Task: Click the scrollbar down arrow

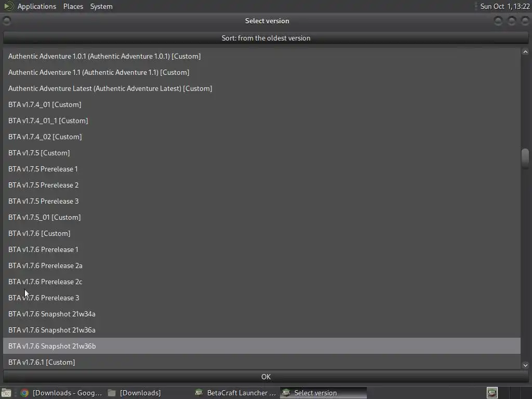Action: 525,365
